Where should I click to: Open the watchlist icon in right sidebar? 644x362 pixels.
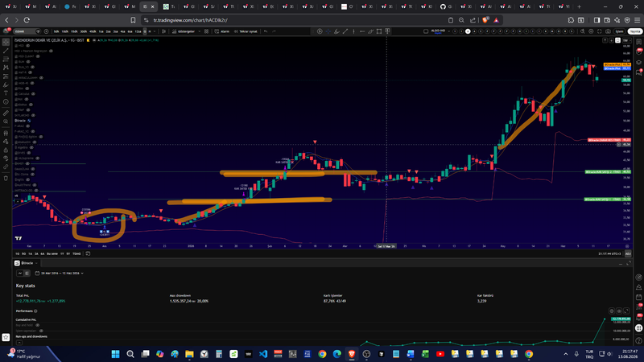click(x=638, y=42)
